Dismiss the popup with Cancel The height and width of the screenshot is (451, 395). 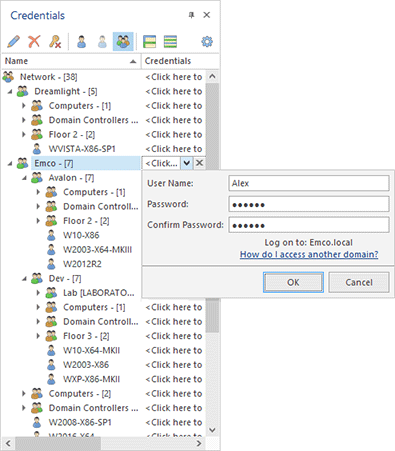(x=359, y=282)
